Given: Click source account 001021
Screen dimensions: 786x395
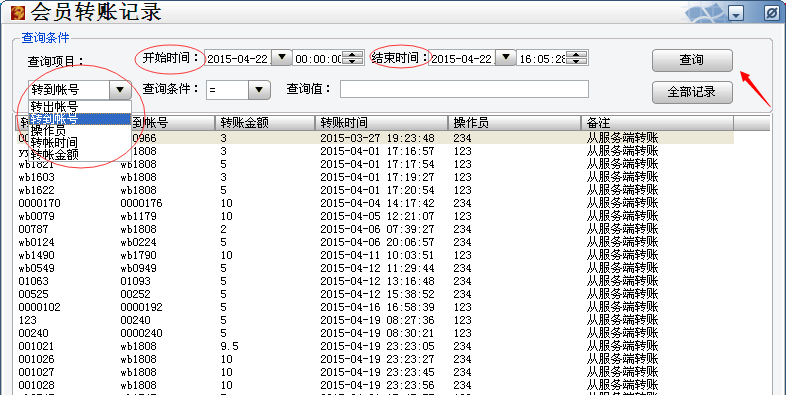Looking at the screenshot, I should [36, 346].
